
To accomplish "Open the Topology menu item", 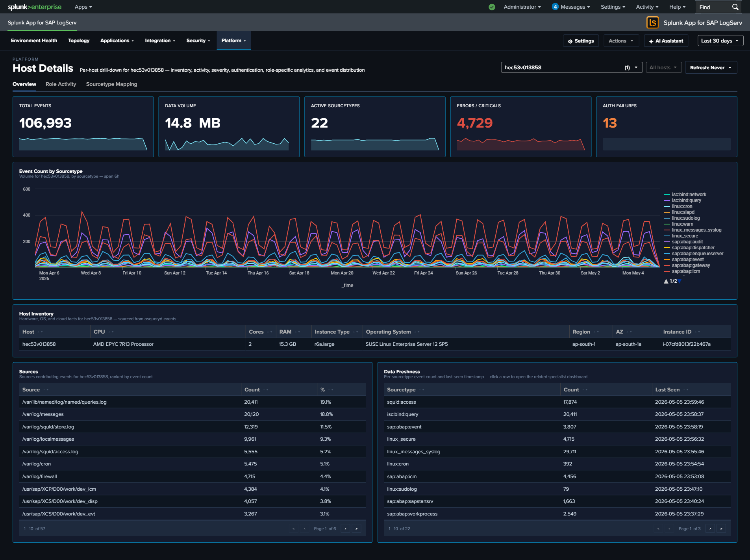I will (x=79, y=41).
